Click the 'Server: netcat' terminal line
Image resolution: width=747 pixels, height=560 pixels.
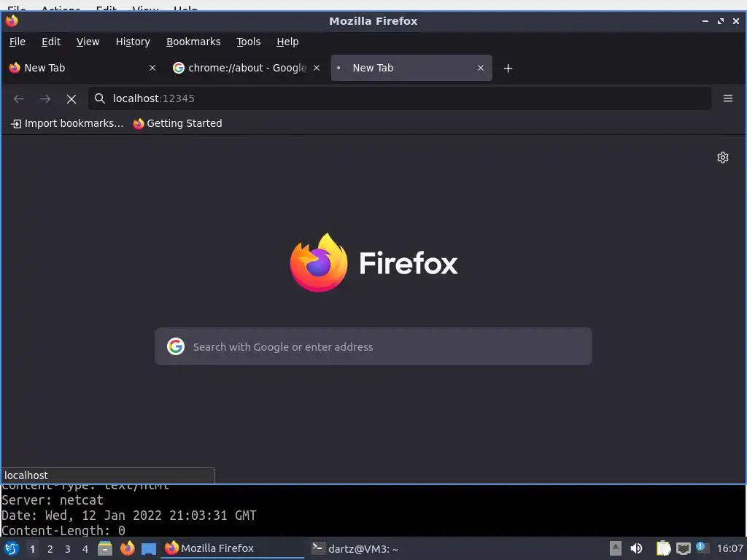click(53, 500)
